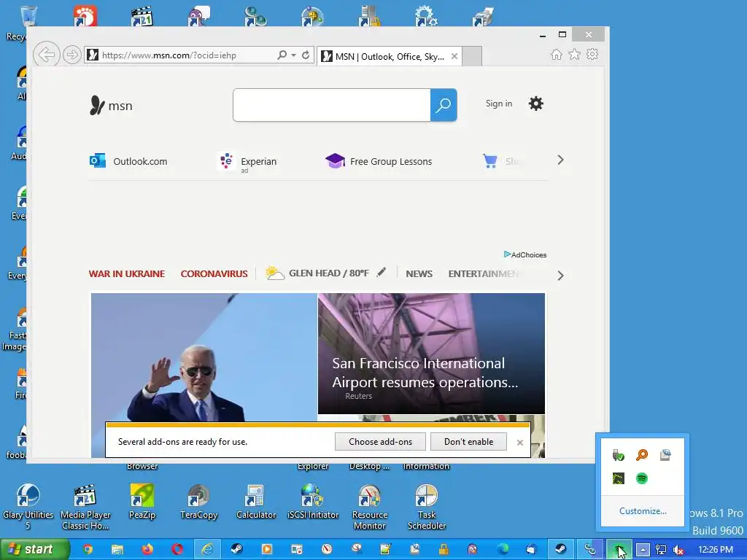
Task: Toggle hidden tray icons arrow
Action: [x=642, y=550]
